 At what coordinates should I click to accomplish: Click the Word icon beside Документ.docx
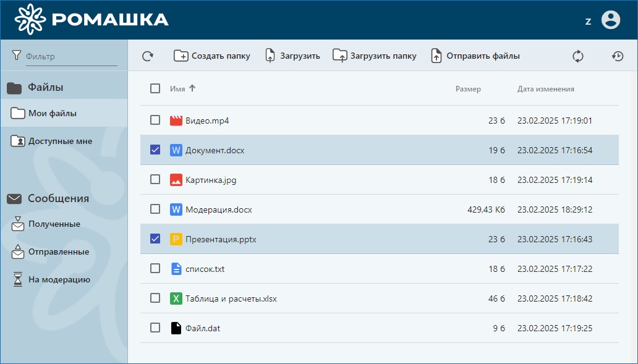176,150
